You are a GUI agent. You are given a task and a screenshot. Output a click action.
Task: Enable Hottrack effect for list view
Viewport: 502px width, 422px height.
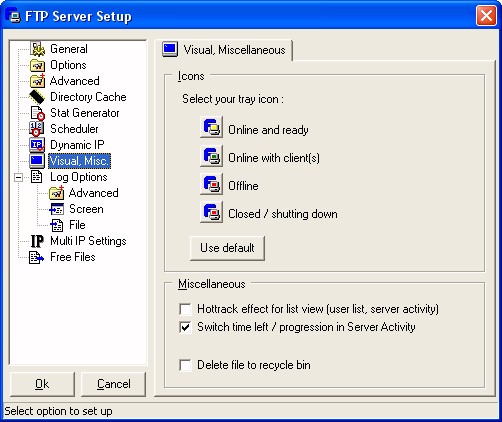click(185, 309)
